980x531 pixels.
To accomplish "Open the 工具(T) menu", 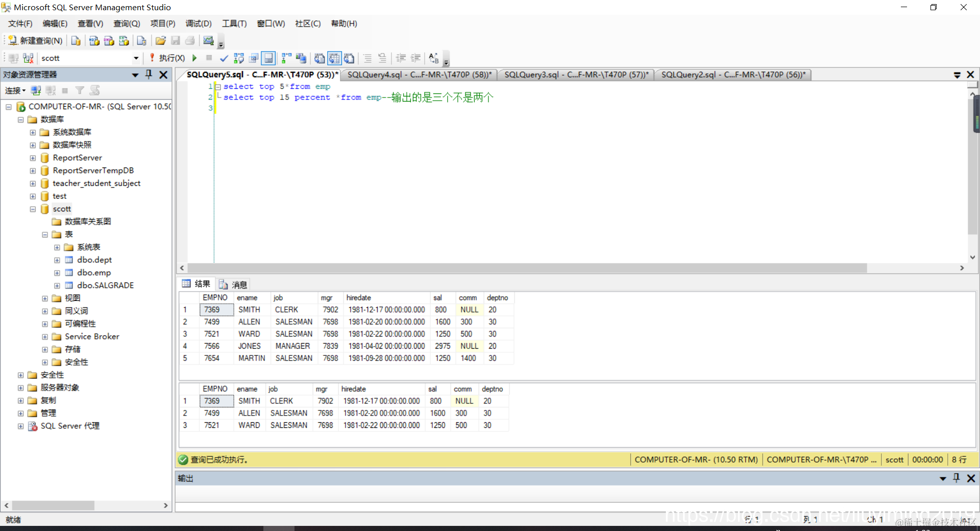I will (234, 23).
